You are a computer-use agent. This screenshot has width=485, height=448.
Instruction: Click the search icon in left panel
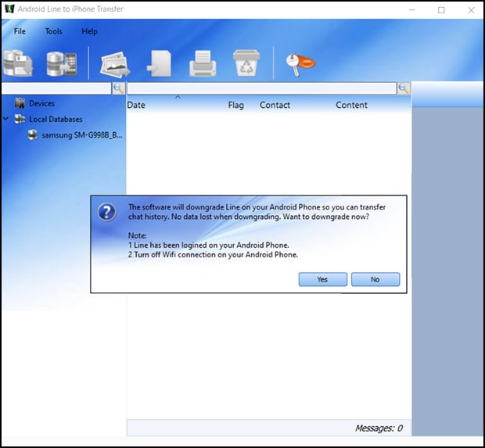coord(118,89)
